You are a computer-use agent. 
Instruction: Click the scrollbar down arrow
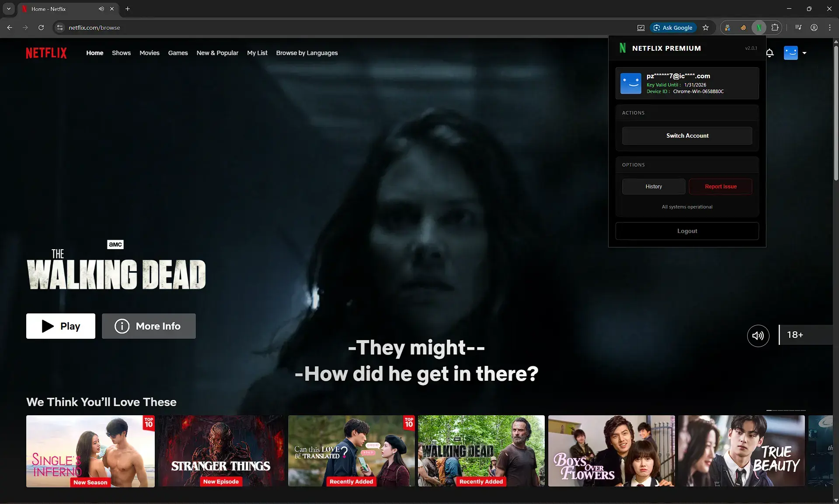(836, 500)
